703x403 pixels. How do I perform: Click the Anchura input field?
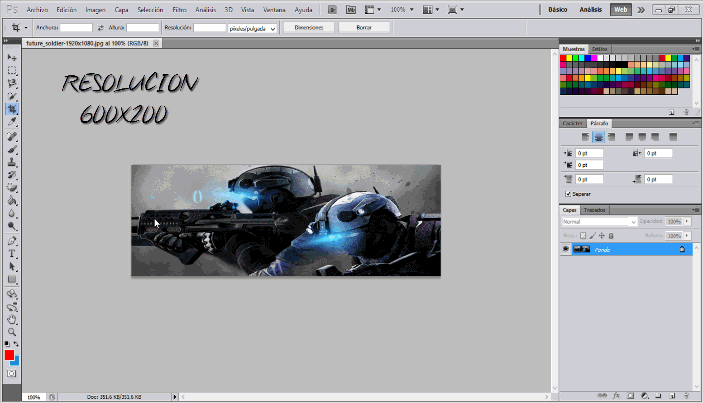point(76,28)
